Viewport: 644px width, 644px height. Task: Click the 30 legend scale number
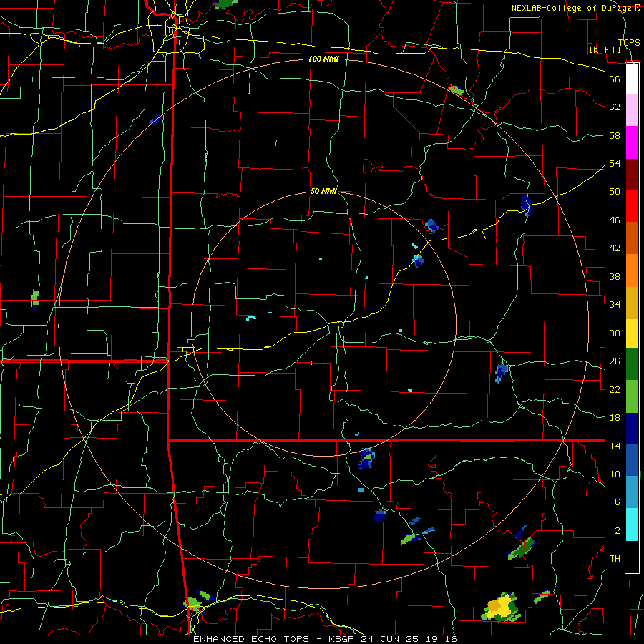click(615, 333)
